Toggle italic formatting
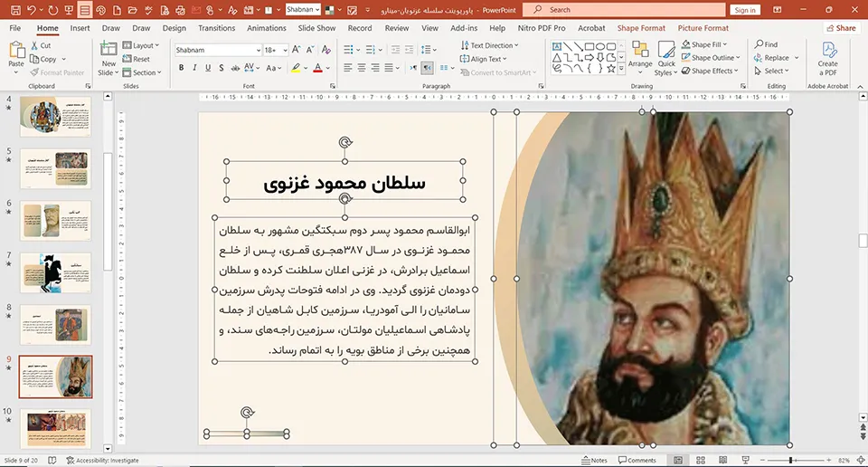Screen dimensions: 868x467 194,68
